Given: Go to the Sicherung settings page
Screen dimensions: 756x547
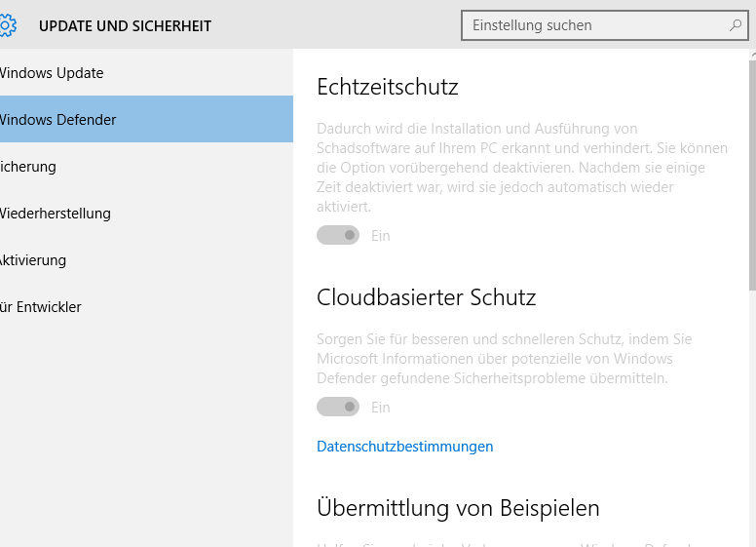Looking at the screenshot, I should [x=29, y=167].
